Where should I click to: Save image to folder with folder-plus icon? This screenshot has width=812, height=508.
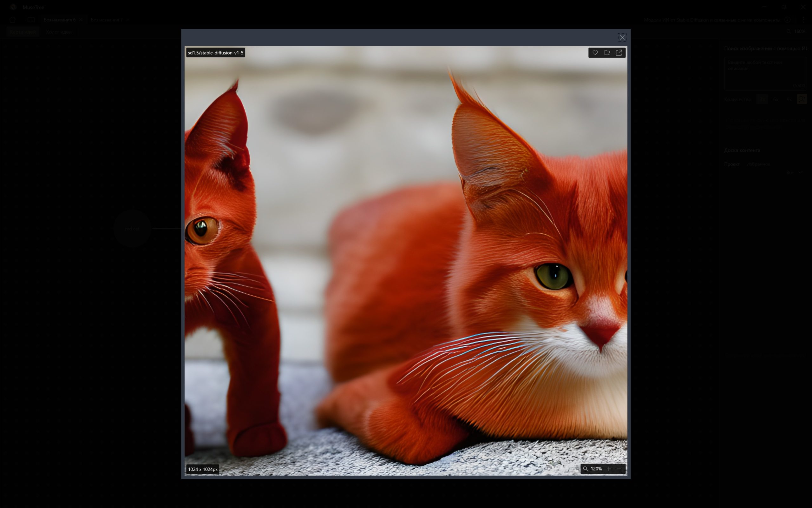607,53
